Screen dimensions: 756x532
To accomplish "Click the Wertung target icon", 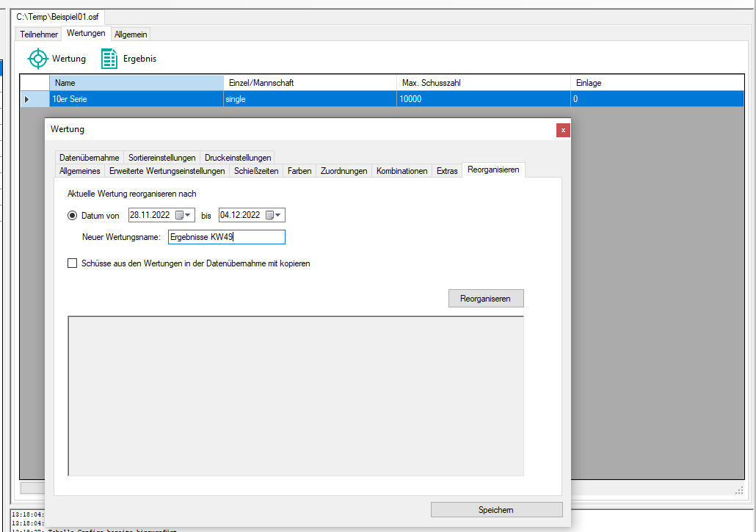I will tap(37, 59).
